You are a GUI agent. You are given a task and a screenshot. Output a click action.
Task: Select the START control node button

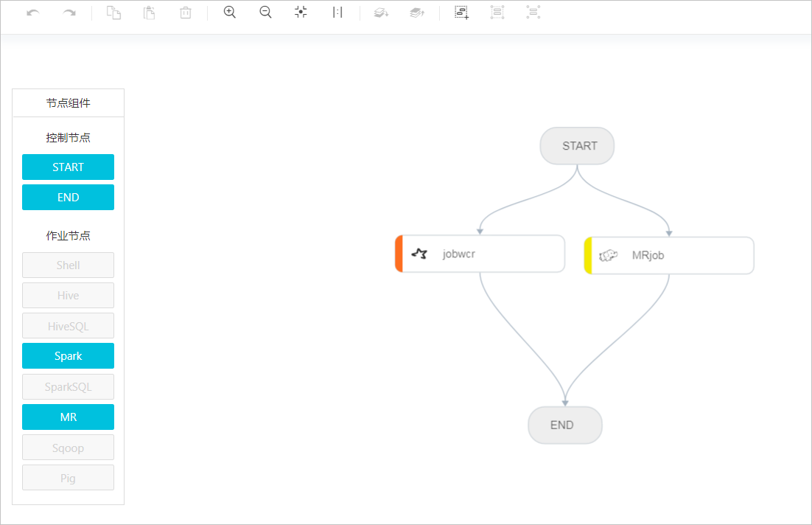tap(68, 167)
